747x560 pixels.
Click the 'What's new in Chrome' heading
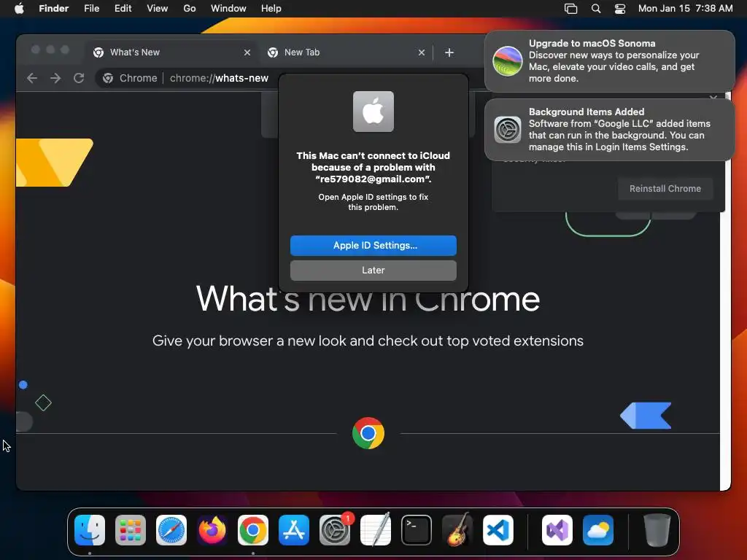coord(368,299)
